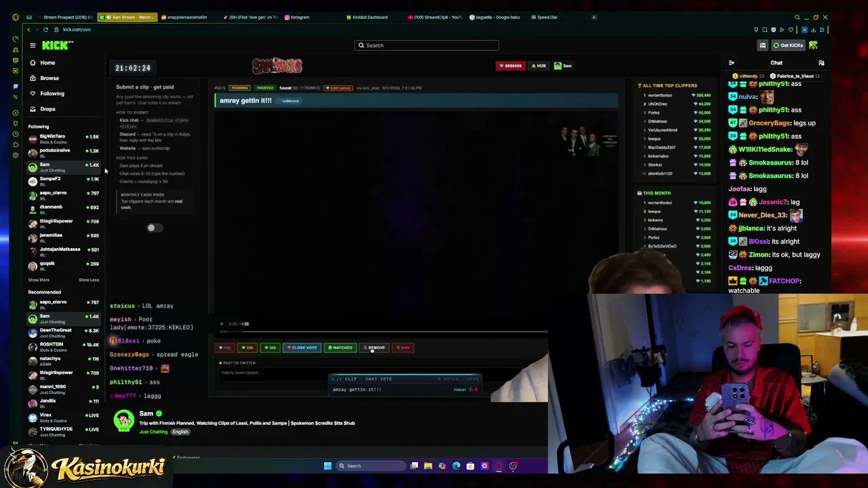Click the Windows taskbar Search box
This screenshot has width=868, height=488.
click(x=371, y=466)
